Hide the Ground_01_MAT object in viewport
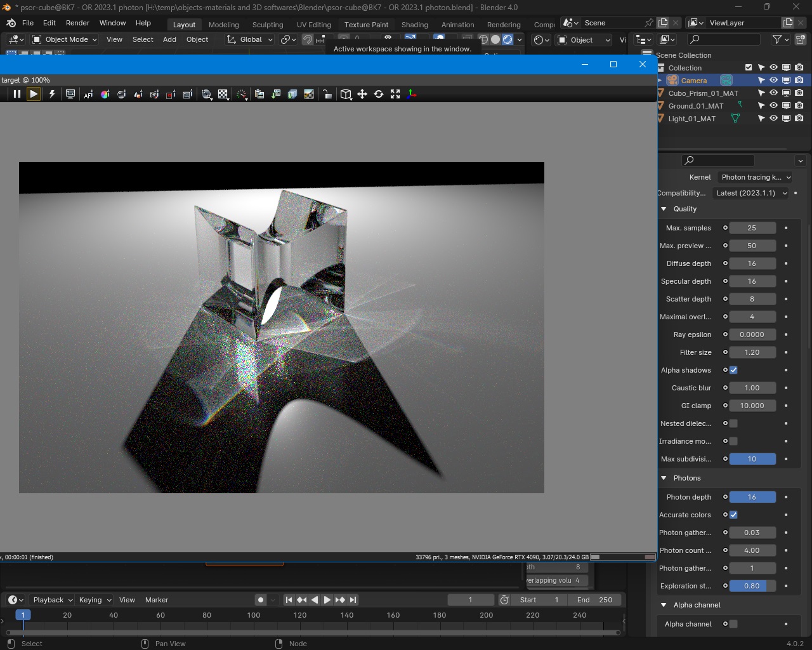 click(x=773, y=105)
